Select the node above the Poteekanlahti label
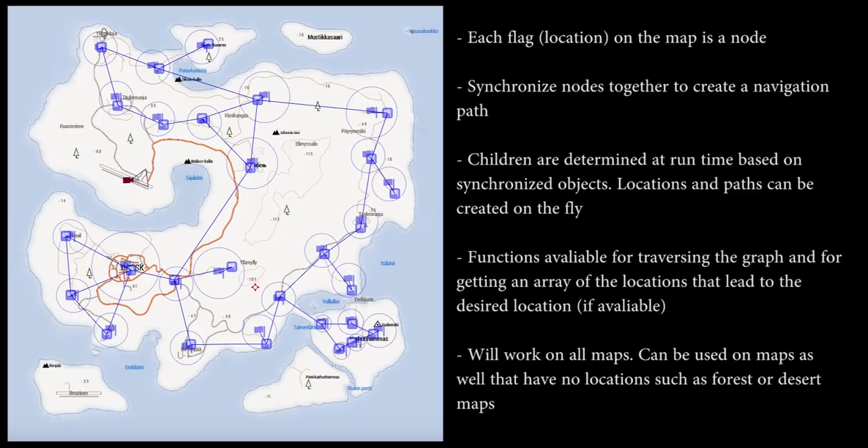The image size is (868, 448). (159, 69)
